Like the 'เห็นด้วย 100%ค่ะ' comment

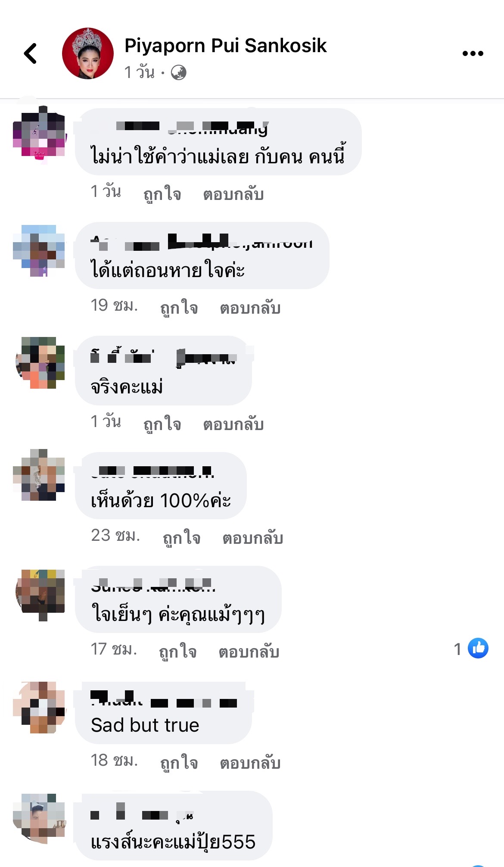181,538
